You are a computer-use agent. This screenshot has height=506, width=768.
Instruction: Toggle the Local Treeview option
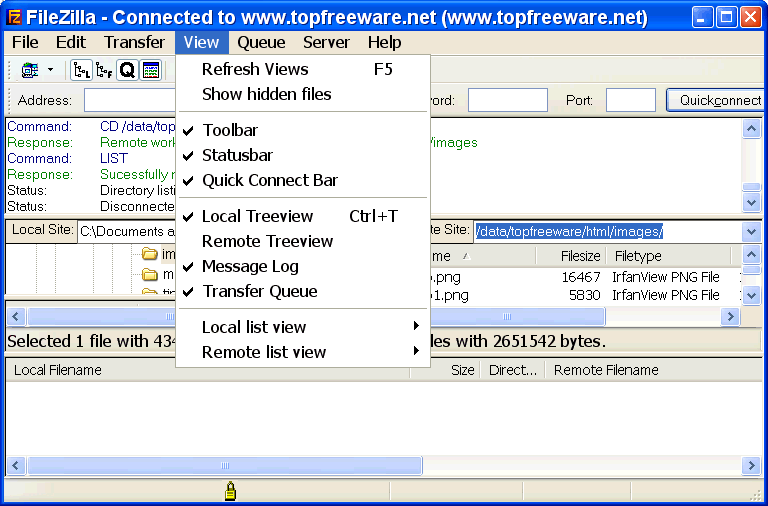click(x=303, y=216)
